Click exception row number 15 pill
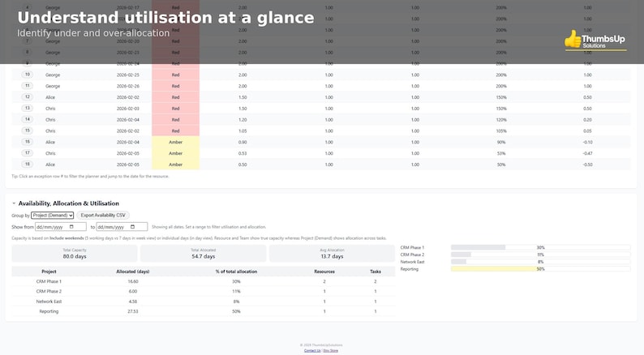Image resolution: width=644 pixels, height=355 pixels. [27, 130]
